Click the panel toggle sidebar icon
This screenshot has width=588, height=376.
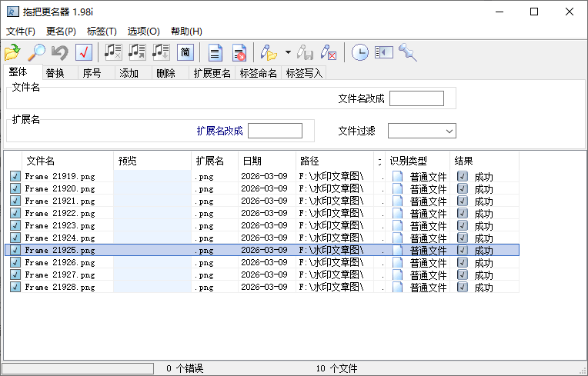tap(383, 52)
